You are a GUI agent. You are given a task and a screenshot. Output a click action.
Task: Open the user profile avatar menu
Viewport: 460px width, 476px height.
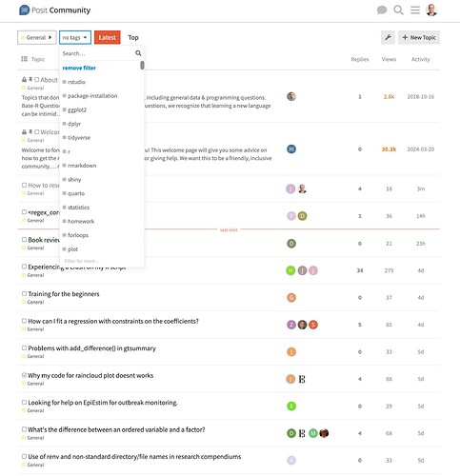tap(431, 10)
